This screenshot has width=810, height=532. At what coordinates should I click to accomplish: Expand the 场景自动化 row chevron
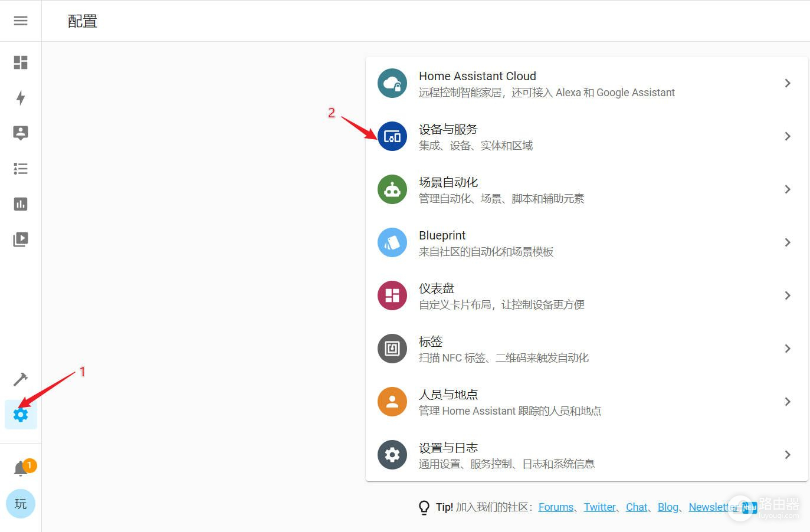click(x=788, y=189)
